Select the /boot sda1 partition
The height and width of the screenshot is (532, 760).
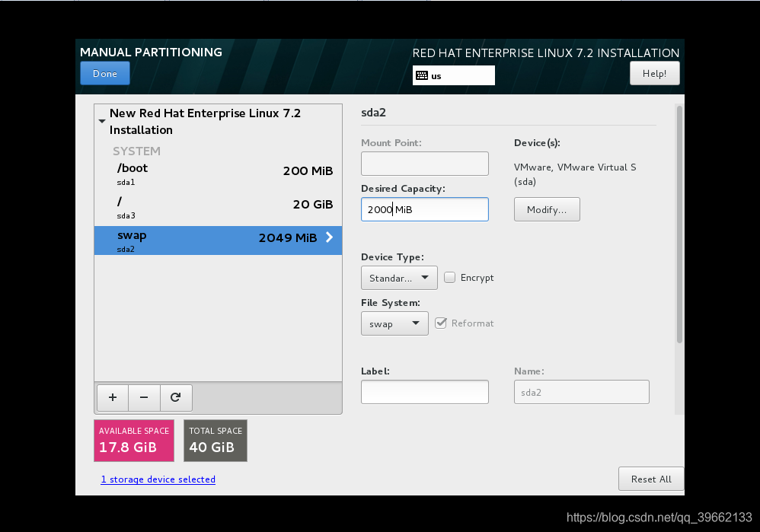click(x=218, y=174)
